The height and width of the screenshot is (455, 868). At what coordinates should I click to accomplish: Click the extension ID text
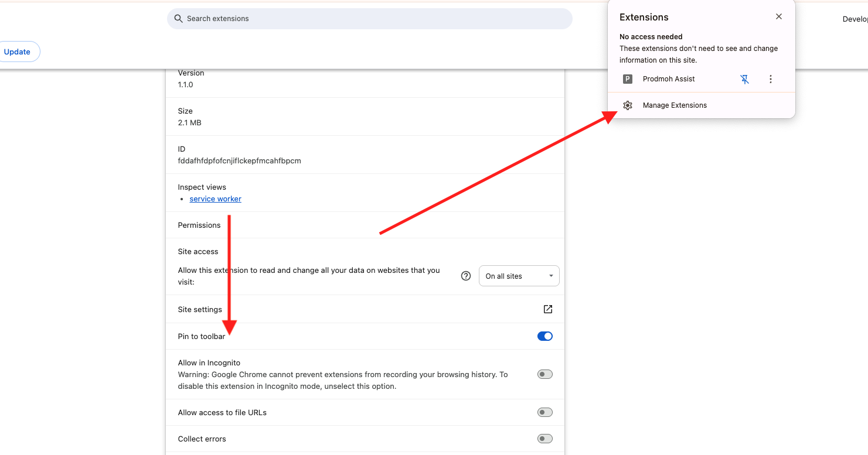(239, 160)
